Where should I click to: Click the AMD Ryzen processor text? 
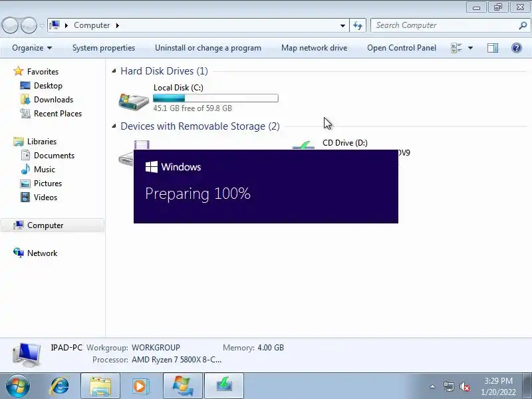coord(176,360)
